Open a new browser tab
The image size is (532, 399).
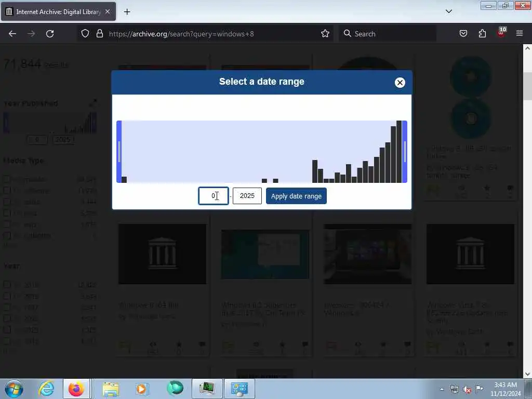point(127,12)
